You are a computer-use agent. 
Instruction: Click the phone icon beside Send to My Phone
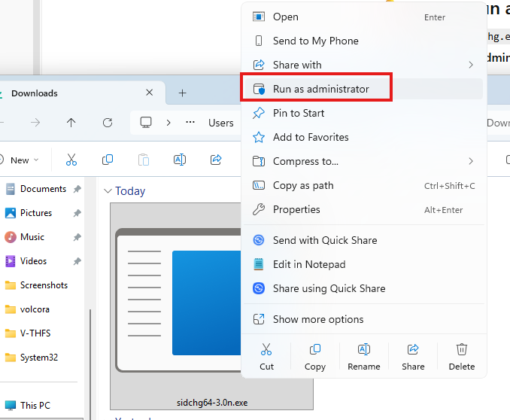coord(259,41)
